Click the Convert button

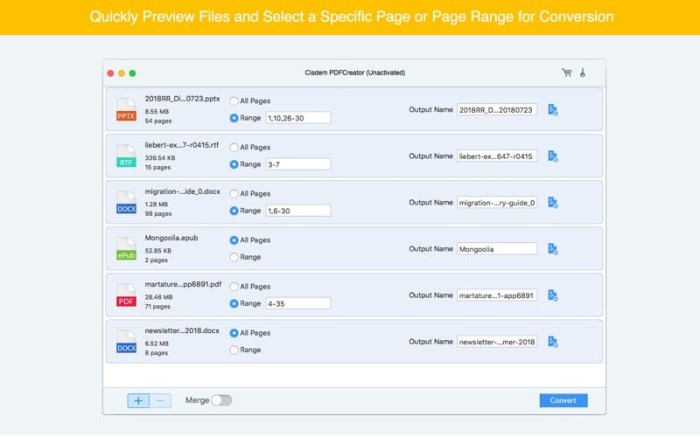click(563, 400)
